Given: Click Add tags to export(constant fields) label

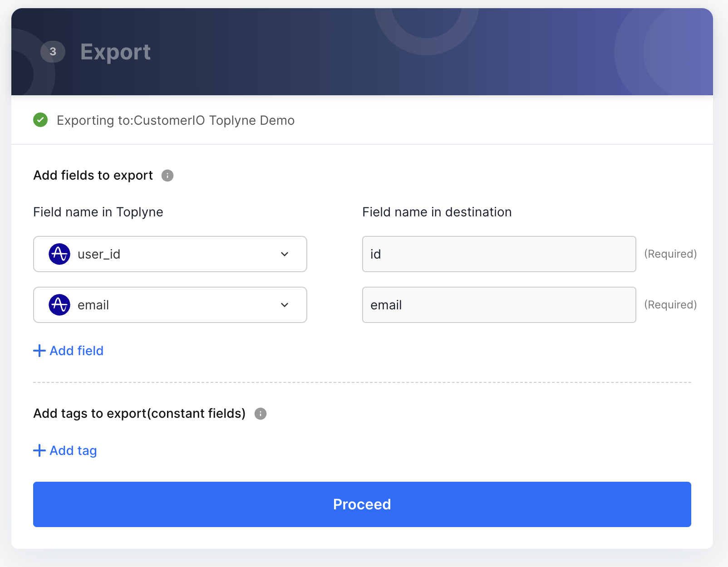Looking at the screenshot, I should (140, 414).
